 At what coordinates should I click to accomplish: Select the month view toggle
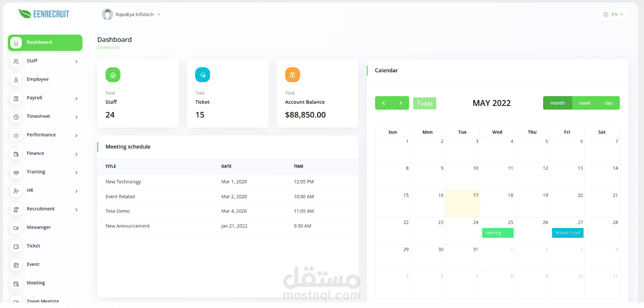pyautogui.click(x=557, y=103)
